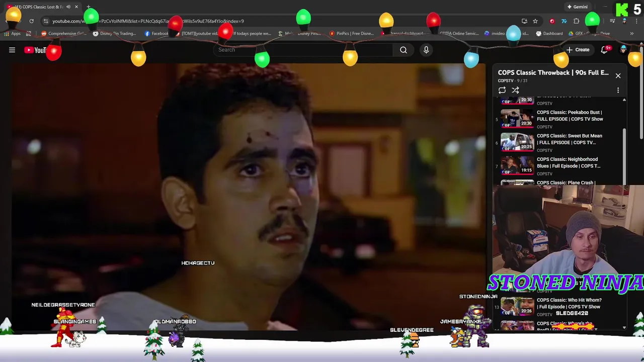Open the media control playlist icon
The height and width of the screenshot is (362, 644).
coord(612,21)
